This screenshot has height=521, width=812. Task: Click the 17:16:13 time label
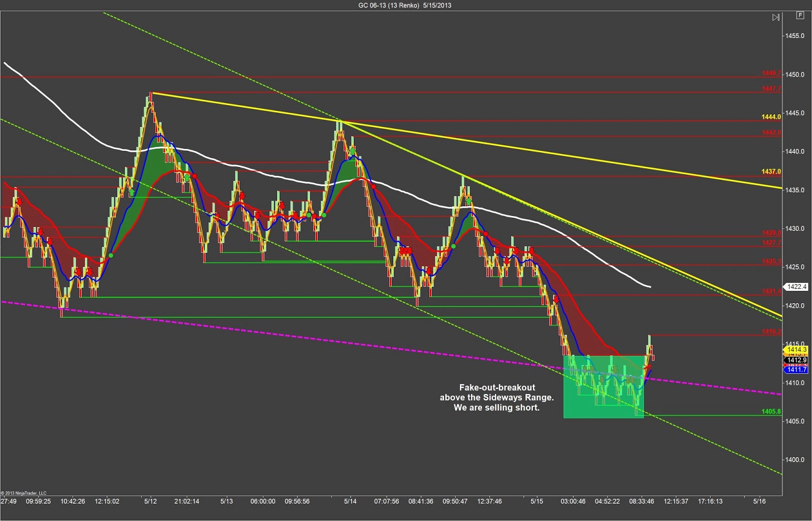[710, 501]
